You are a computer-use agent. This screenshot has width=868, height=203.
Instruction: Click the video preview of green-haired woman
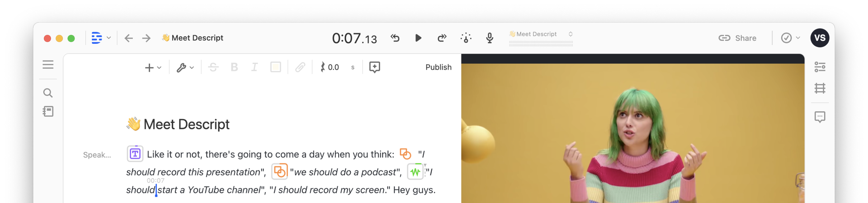(x=633, y=133)
